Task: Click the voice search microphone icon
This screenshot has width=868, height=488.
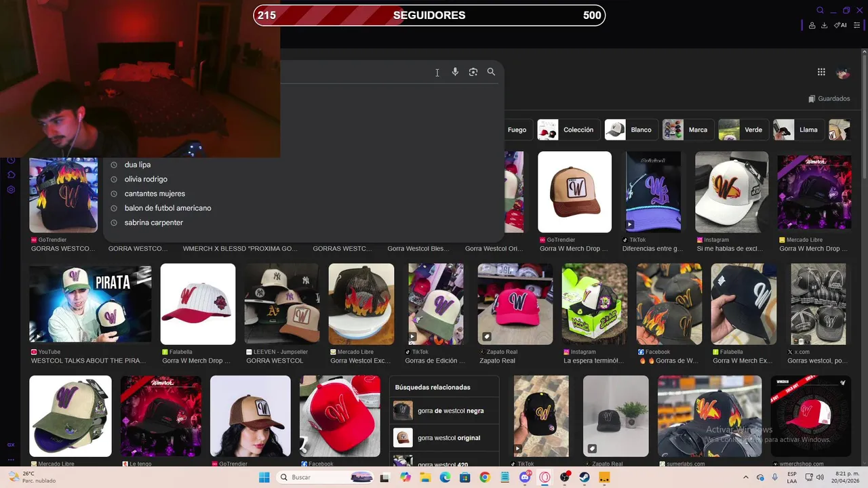Action: (455, 72)
